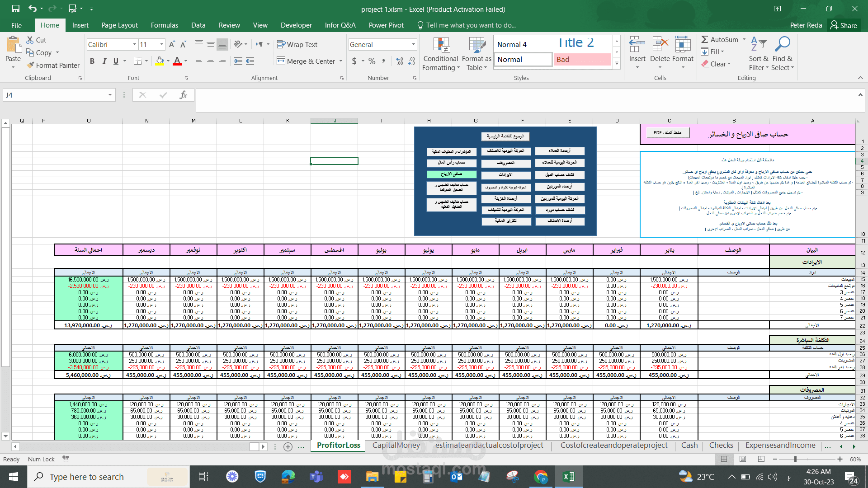Toggle Bold formatting
Screen dimensions: 868x488
pyautogui.click(x=92, y=61)
